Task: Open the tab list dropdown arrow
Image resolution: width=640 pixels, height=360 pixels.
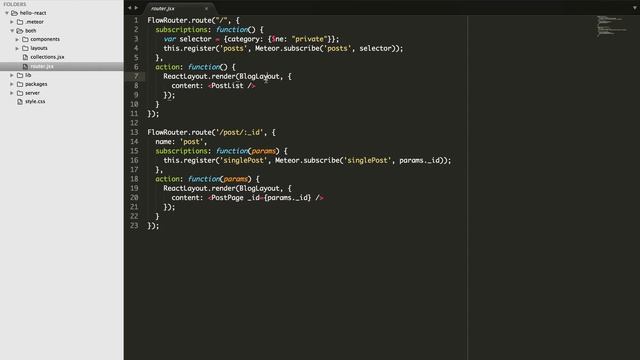Action: 635,8
